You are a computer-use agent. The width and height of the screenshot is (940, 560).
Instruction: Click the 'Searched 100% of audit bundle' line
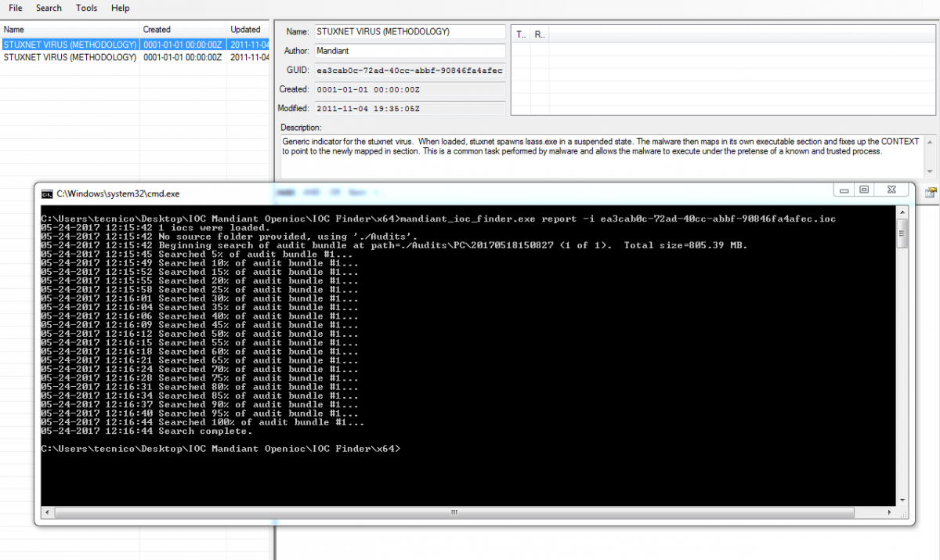tap(203, 423)
